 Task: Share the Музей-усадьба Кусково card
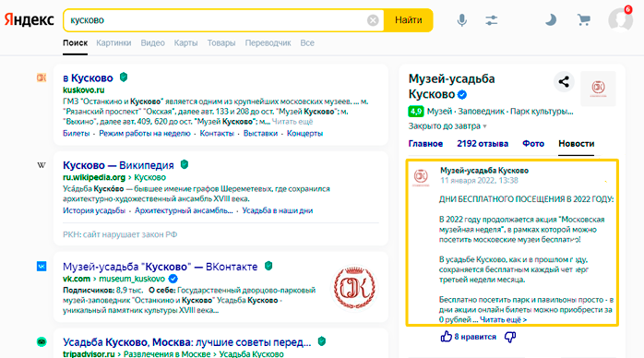pos(564,82)
